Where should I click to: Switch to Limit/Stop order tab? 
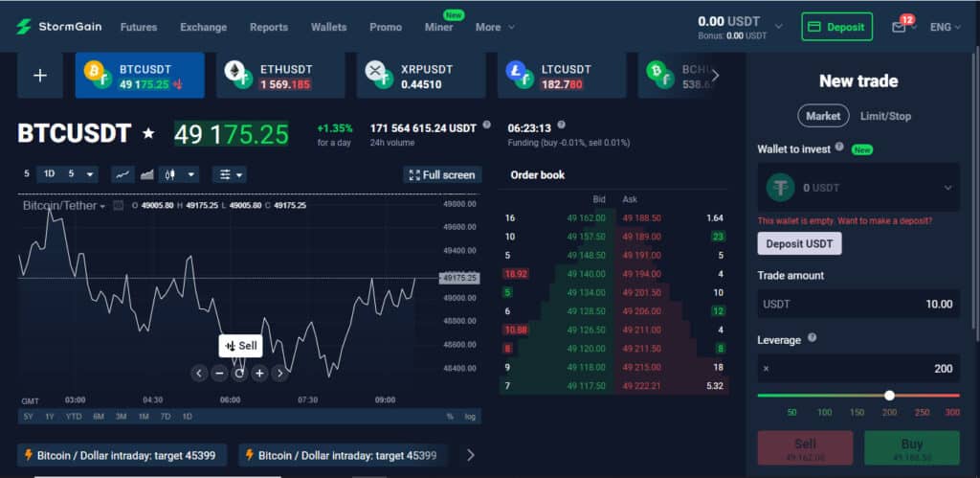pos(885,116)
